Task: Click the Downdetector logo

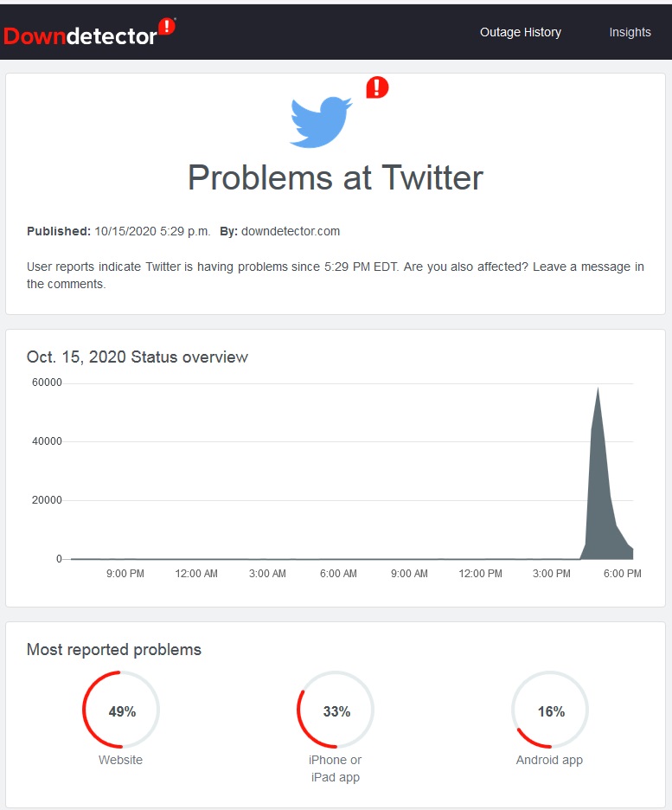Action: (x=89, y=33)
